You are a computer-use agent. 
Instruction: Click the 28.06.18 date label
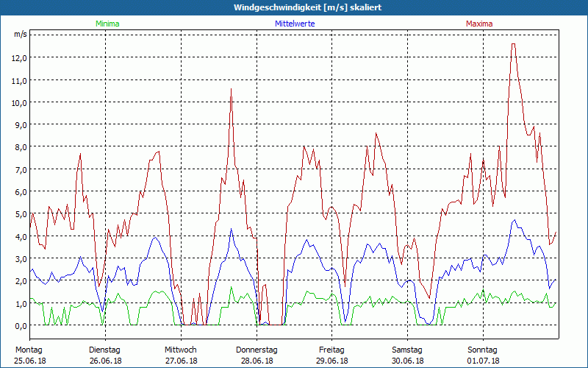pyautogui.click(x=257, y=361)
